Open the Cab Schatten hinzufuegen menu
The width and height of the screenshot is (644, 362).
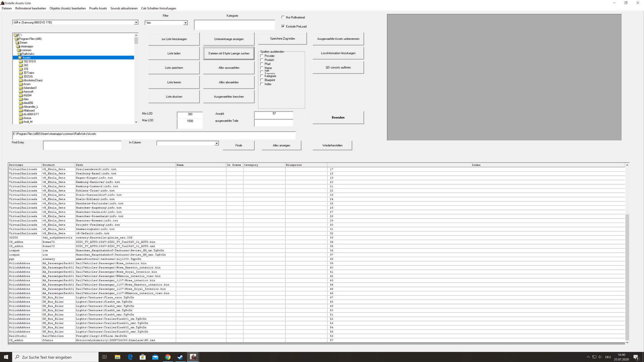pos(158,8)
